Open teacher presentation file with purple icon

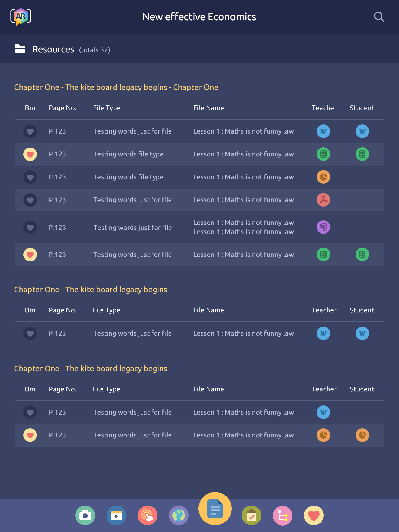pyautogui.click(x=323, y=227)
